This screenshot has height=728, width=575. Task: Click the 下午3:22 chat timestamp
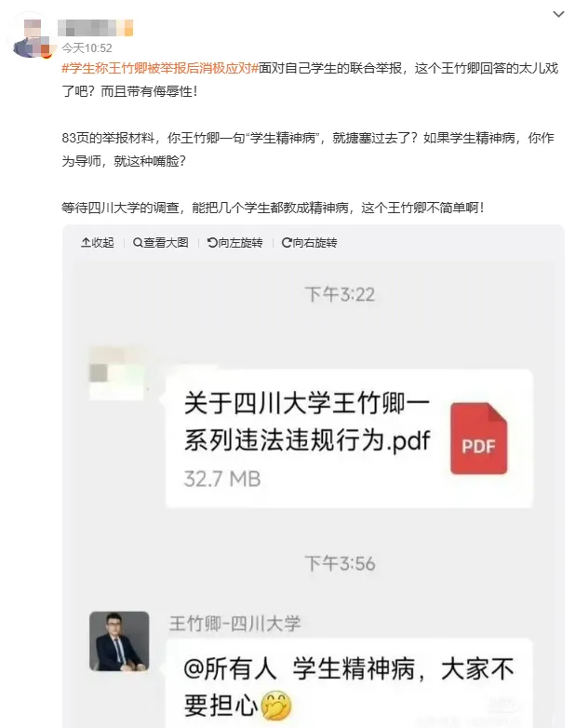coord(340,294)
